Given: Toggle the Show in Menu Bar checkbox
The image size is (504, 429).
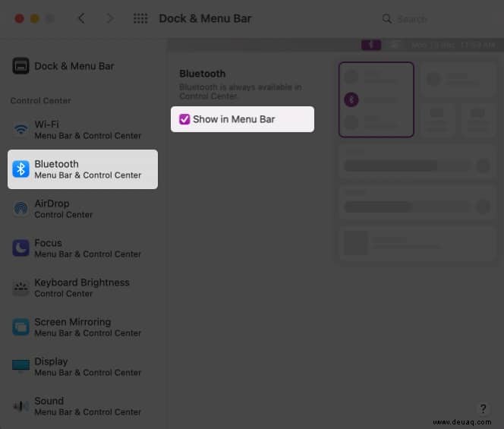Looking at the screenshot, I should tap(184, 119).
